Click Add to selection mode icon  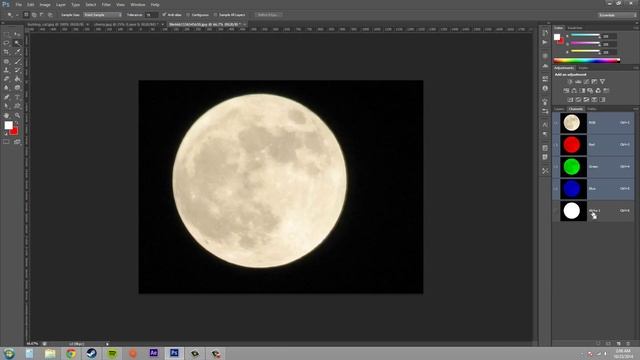coord(34,15)
